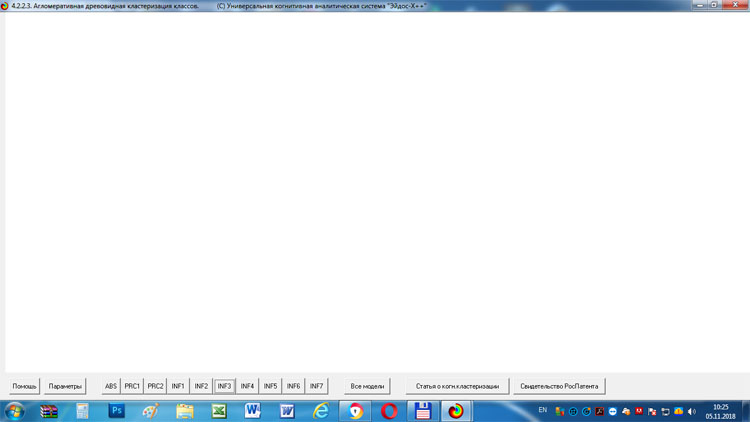750x422 pixels.
Task: Open Статья о когн.кластеризации article
Action: coord(457,386)
